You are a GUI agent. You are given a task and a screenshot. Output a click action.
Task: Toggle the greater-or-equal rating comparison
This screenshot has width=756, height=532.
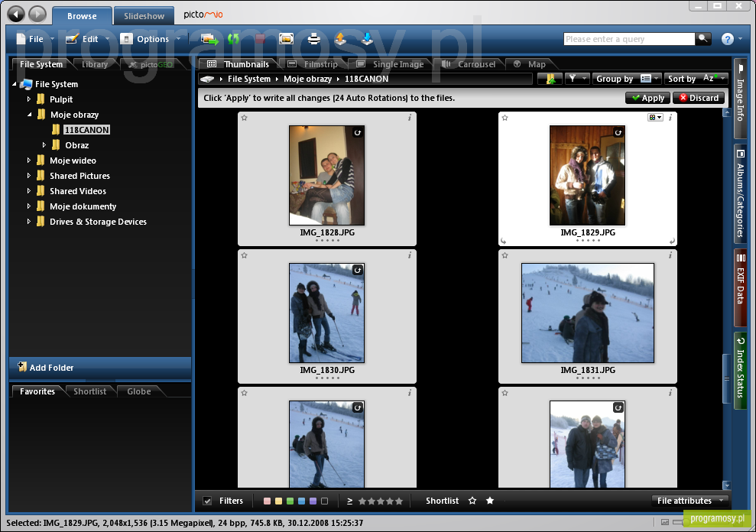[349, 501]
